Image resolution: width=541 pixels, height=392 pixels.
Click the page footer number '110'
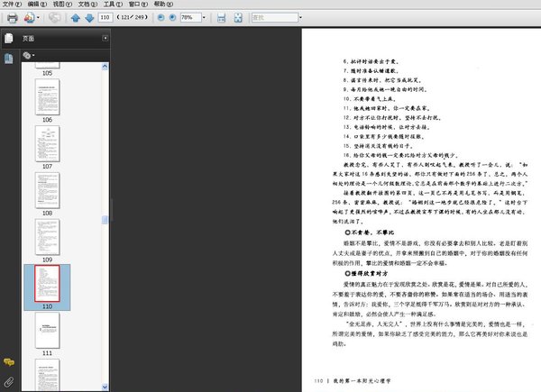pyautogui.click(x=318, y=381)
